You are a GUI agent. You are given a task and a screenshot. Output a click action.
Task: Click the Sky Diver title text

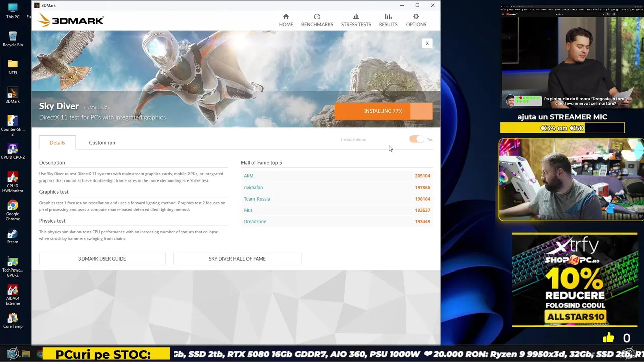[x=59, y=106]
